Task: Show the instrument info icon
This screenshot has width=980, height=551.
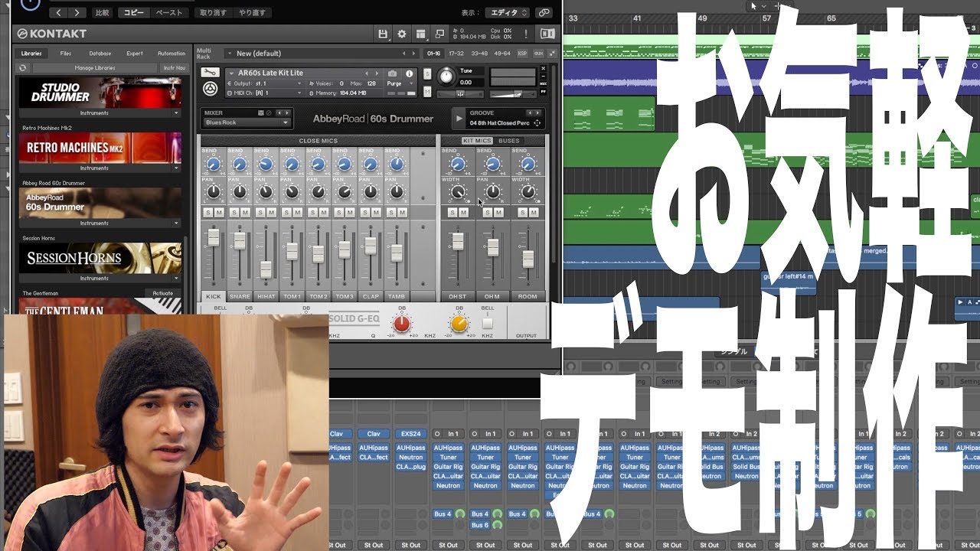Action: 410,73
